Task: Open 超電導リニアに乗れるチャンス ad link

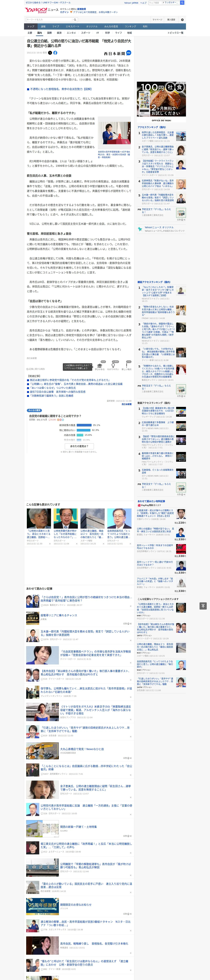Action: click(x=59, y=615)
